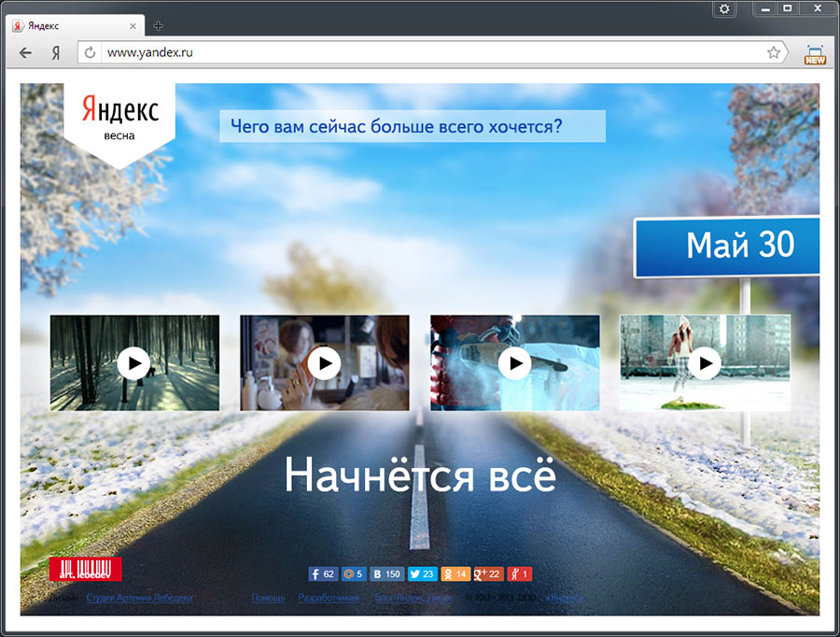Share page on VKontakte
Viewport: 840px width, 637px height.
click(385, 574)
